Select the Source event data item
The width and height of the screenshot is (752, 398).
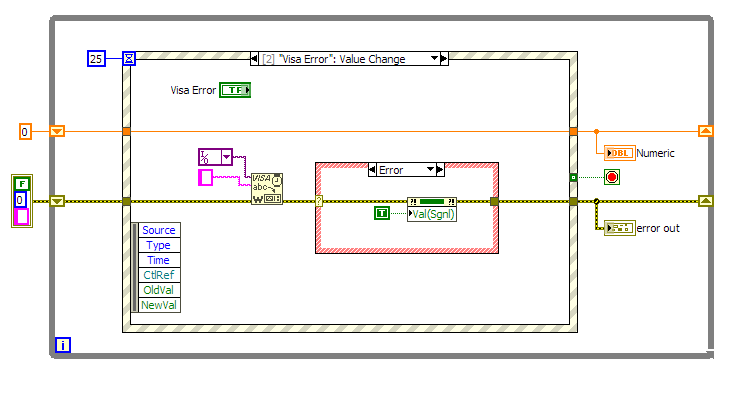click(x=159, y=230)
